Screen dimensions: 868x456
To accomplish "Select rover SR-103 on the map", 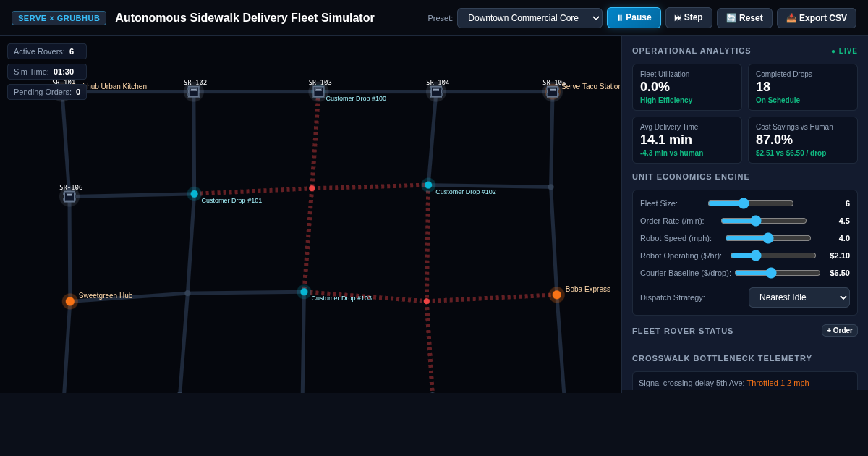I will (318, 91).
